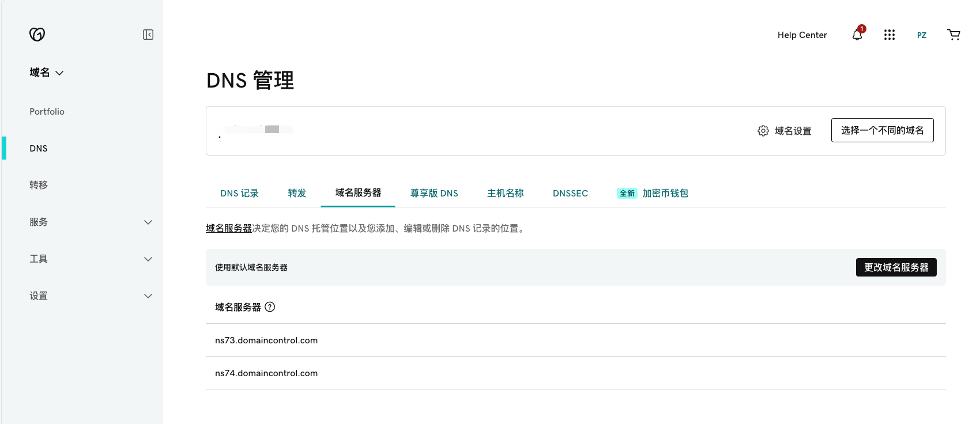980x424 pixels.
Task: Expand the 服务 sidebar section
Action: tap(148, 222)
